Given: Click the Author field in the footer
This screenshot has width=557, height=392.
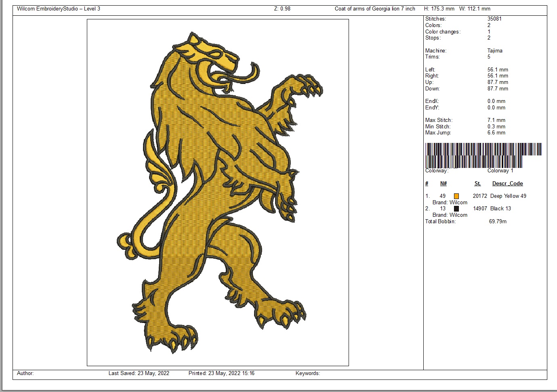Looking at the screenshot, I should 25,373.
